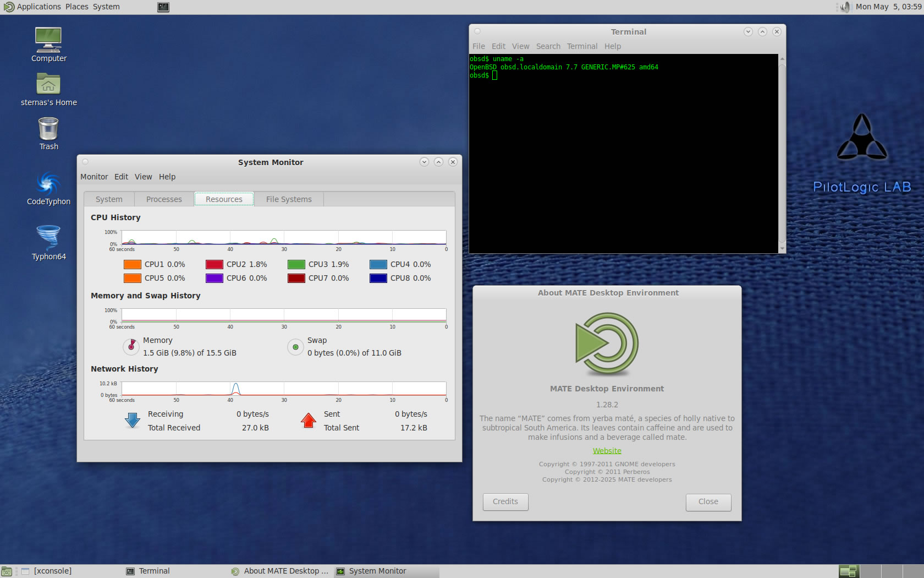The width and height of the screenshot is (924, 578).
Task: Switch to the System tab
Action: 109,199
